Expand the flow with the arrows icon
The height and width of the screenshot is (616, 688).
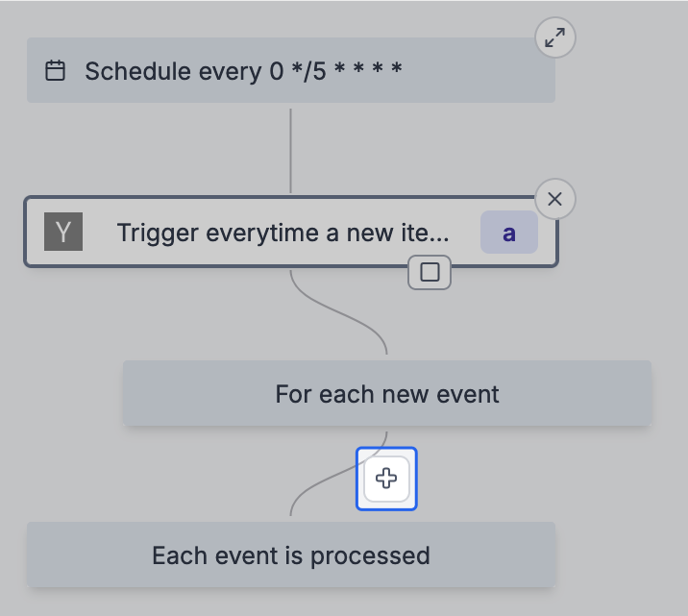pos(555,37)
